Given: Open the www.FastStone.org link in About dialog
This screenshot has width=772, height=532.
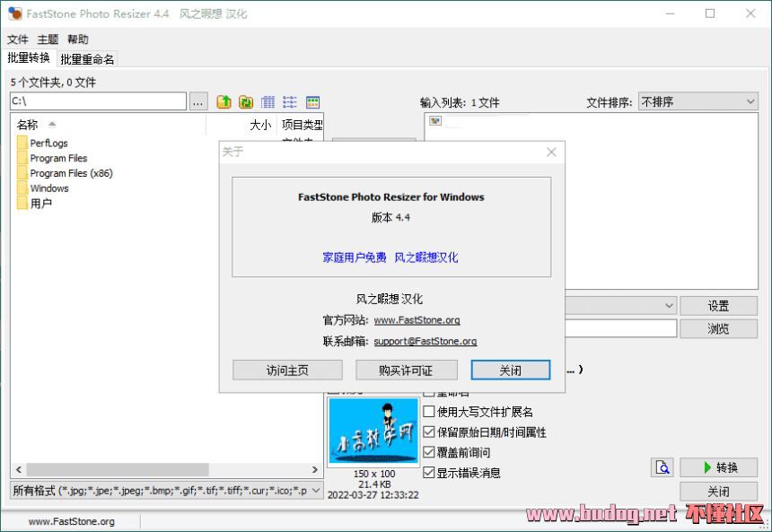Looking at the screenshot, I should coord(417,320).
